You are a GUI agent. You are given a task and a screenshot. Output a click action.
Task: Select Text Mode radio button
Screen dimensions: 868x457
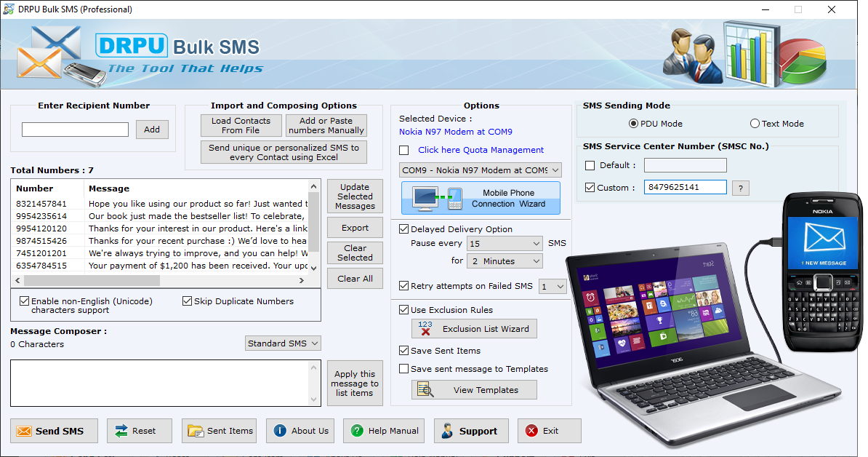(755, 124)
